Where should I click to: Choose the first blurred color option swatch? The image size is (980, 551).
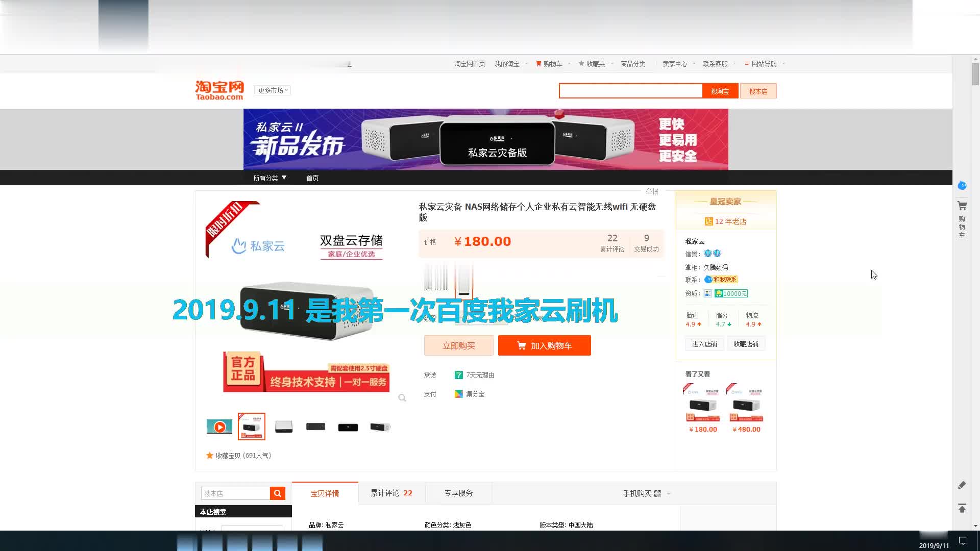436,279
